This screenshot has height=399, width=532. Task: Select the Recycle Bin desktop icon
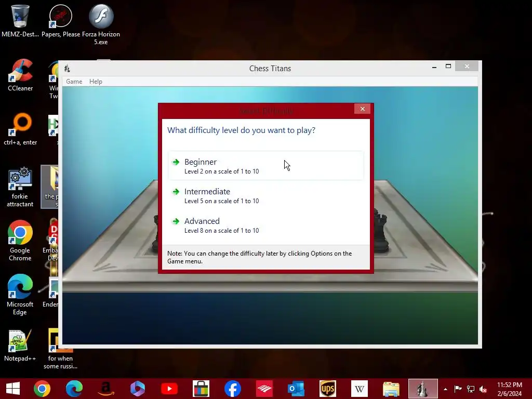pos(20,21)
